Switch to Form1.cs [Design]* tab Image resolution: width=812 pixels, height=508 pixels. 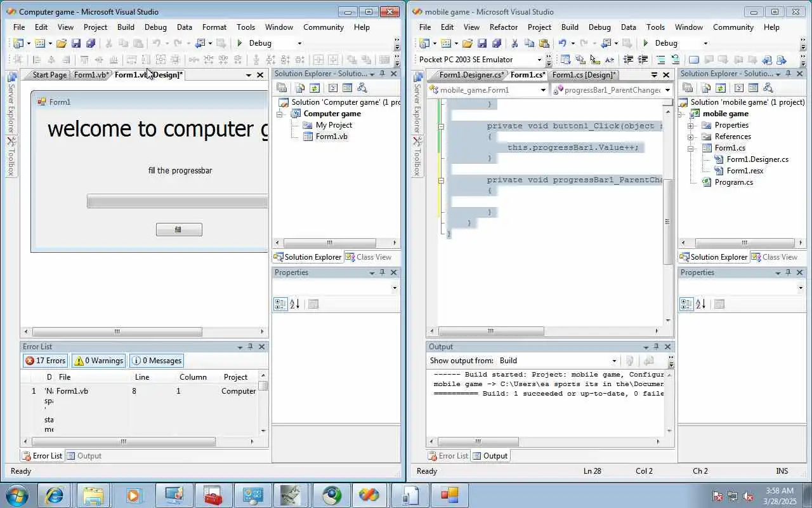[x=584, y=75]
